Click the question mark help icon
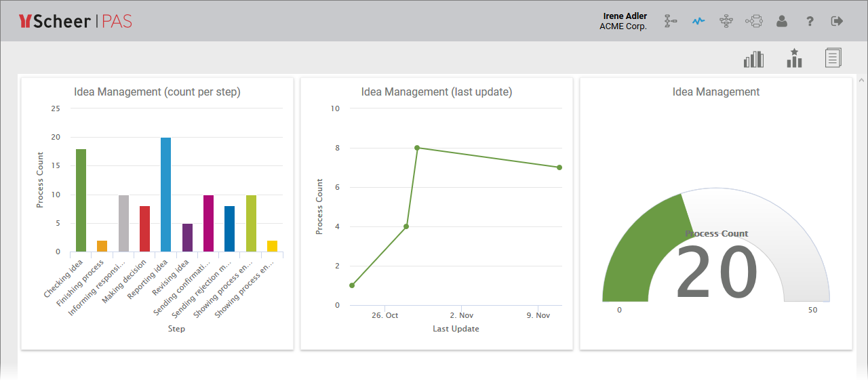This screenshot has height=381, width=868. [810, 21]
